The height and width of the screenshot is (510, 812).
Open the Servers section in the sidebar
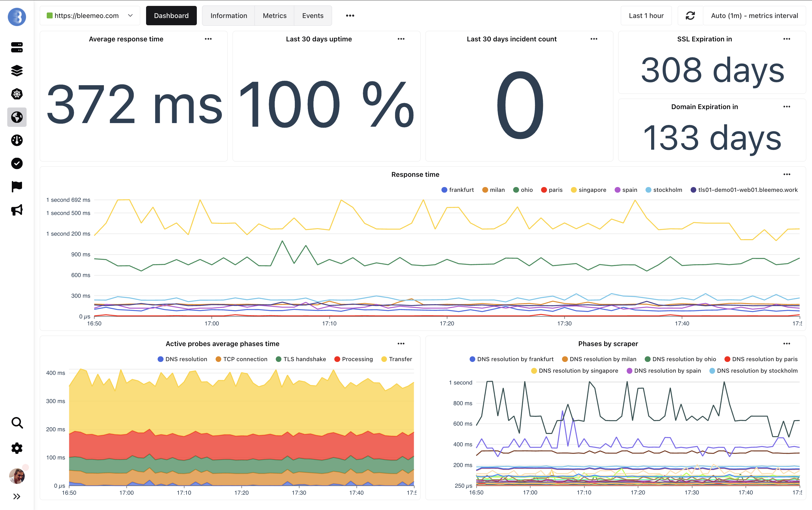pyautogui.click(x=17, y=48)
